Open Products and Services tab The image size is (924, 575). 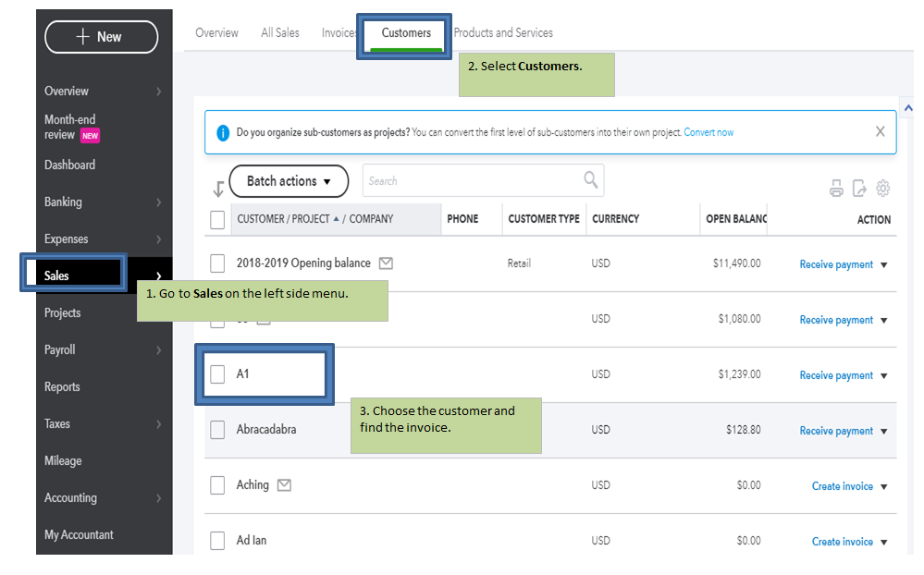pos(503,33)
